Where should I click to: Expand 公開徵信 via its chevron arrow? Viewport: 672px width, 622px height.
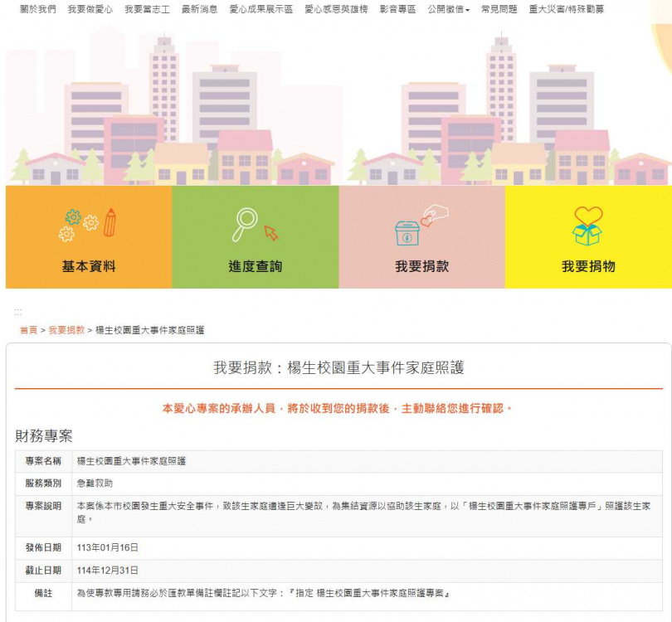[x=466, y=10]
